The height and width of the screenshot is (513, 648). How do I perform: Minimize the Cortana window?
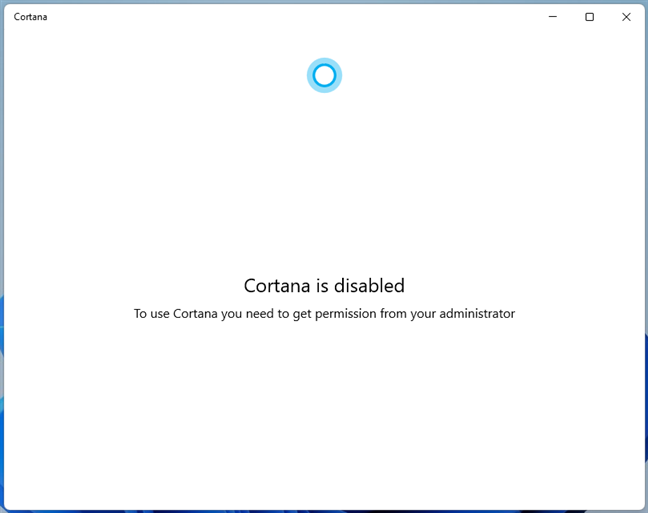tap(553, 17)
